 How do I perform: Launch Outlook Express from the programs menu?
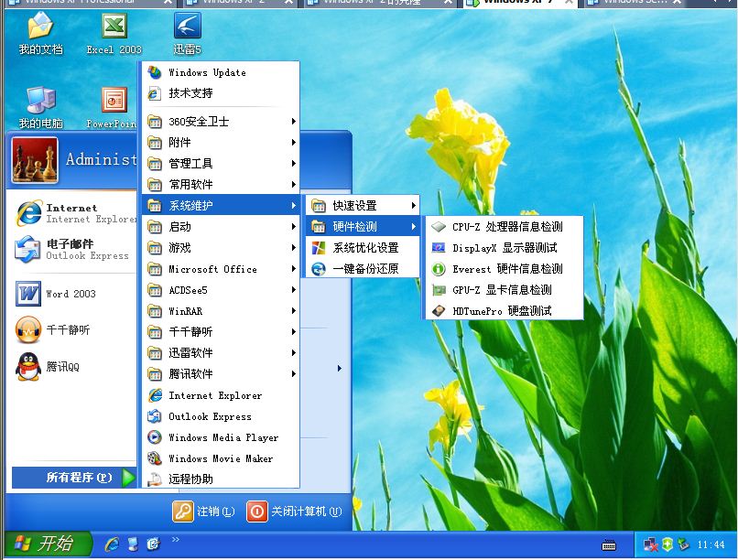pos(221,416)
